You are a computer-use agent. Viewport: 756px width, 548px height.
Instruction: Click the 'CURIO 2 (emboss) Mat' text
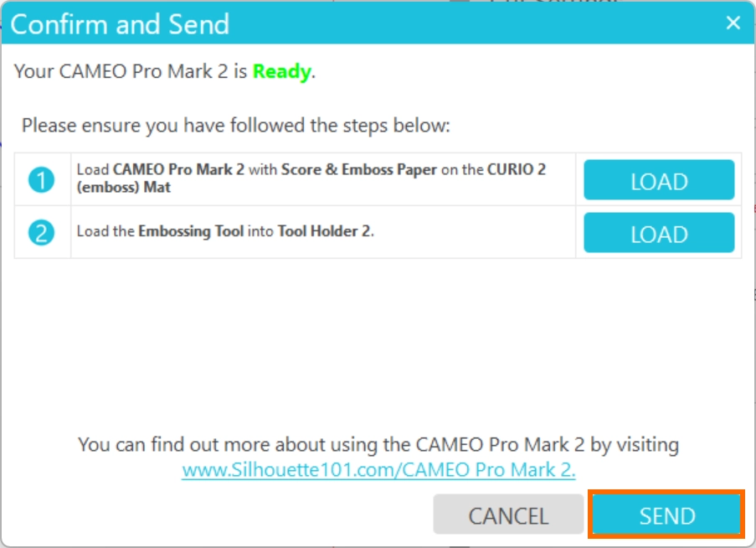point(311,178)
